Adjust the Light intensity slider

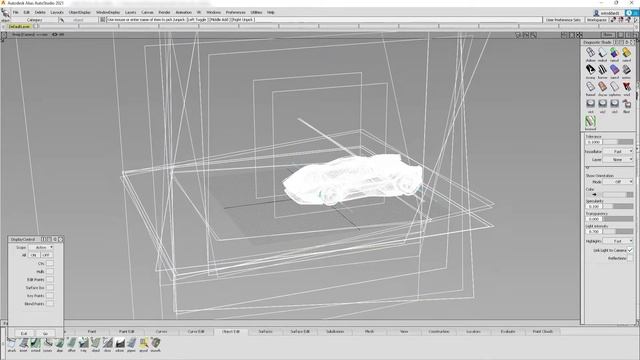618,231
